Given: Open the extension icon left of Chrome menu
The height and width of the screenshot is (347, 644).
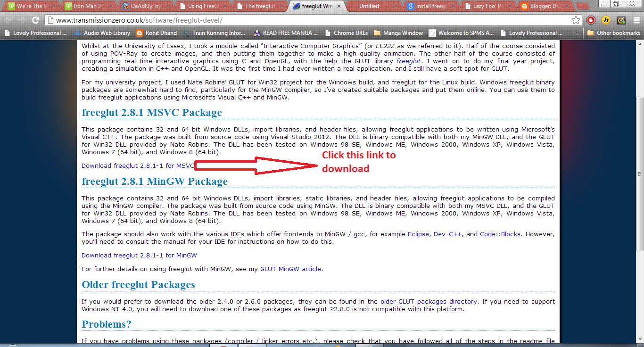Looking at the screenshot, I should tap(621, 20).
